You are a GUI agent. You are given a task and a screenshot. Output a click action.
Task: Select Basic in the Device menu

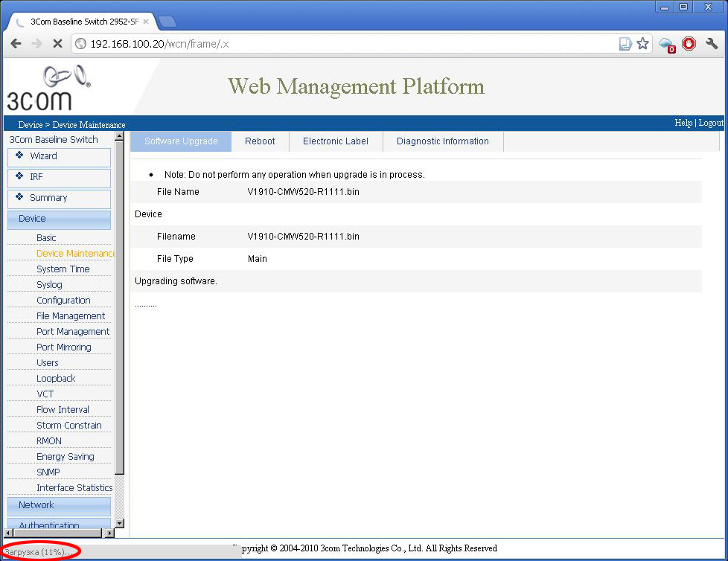[46, 237]
